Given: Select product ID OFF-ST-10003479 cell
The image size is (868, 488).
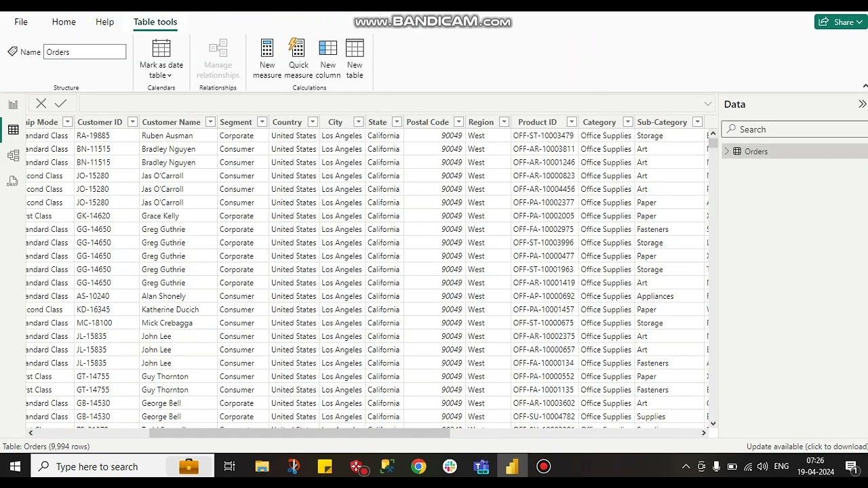Looking at the screenshot, I should pos(544,136).
